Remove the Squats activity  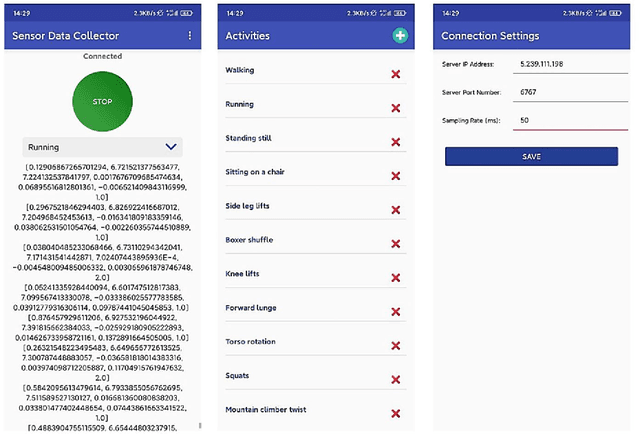click(x=396, y=380)
